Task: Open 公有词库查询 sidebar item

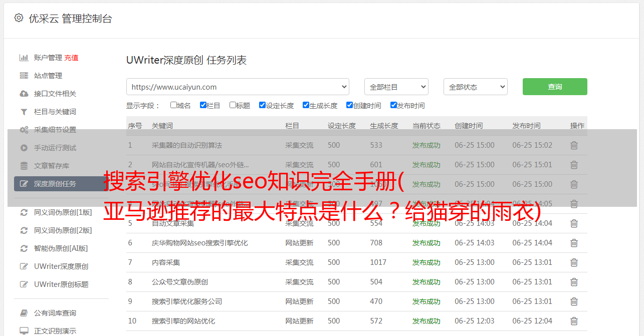Action: coord(55,313)
